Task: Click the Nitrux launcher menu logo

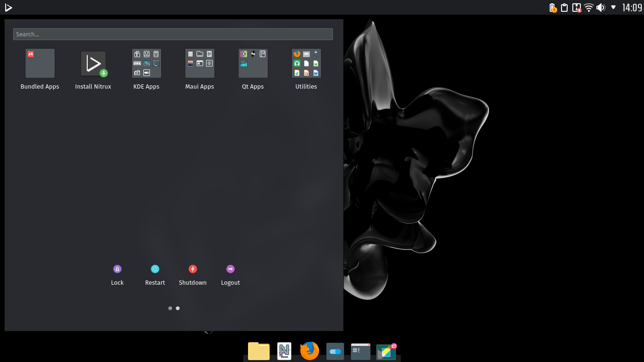Action: pos(8,7)
